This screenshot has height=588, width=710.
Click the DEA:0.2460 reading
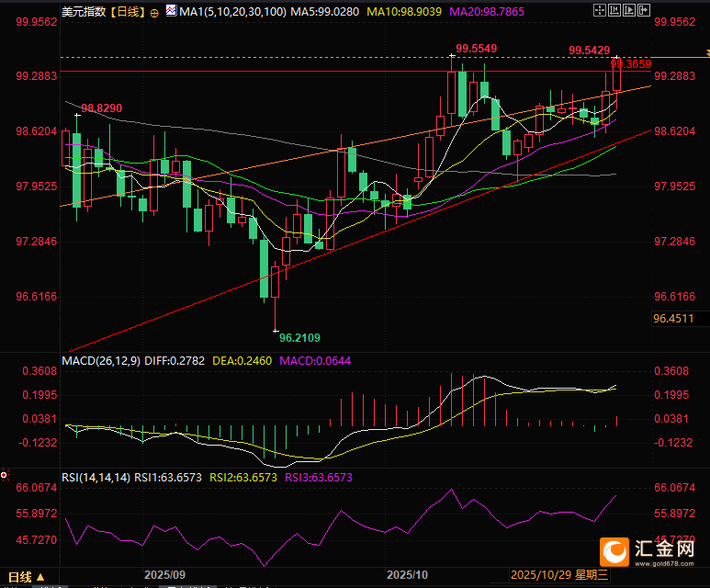point(242,361)
